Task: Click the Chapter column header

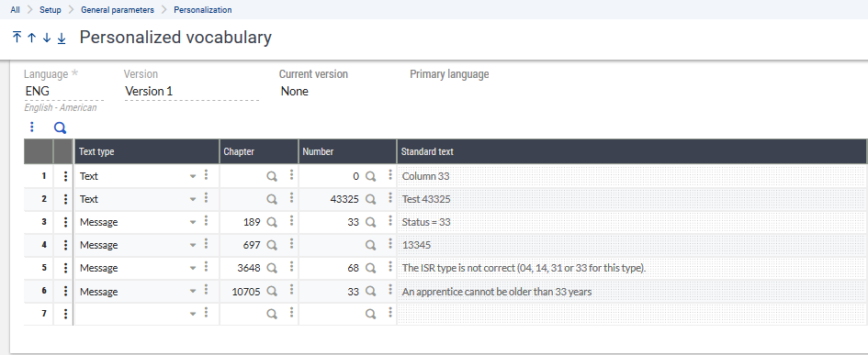Action: 259,151
